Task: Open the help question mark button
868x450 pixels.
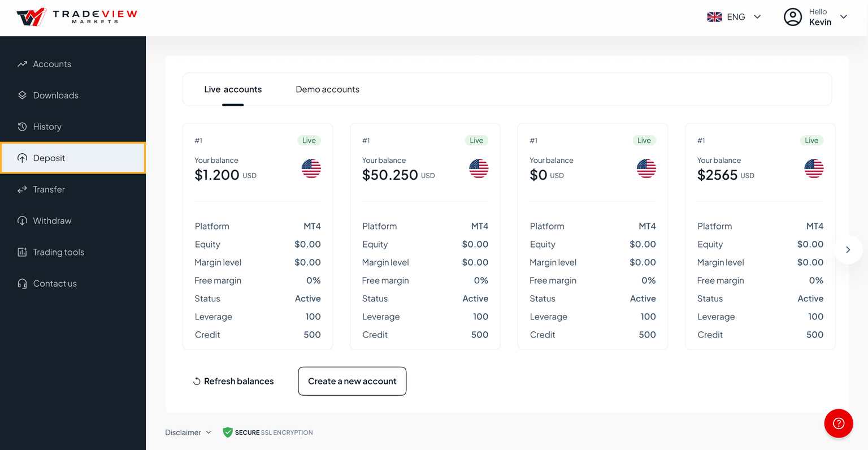Action: coord(838,423)
